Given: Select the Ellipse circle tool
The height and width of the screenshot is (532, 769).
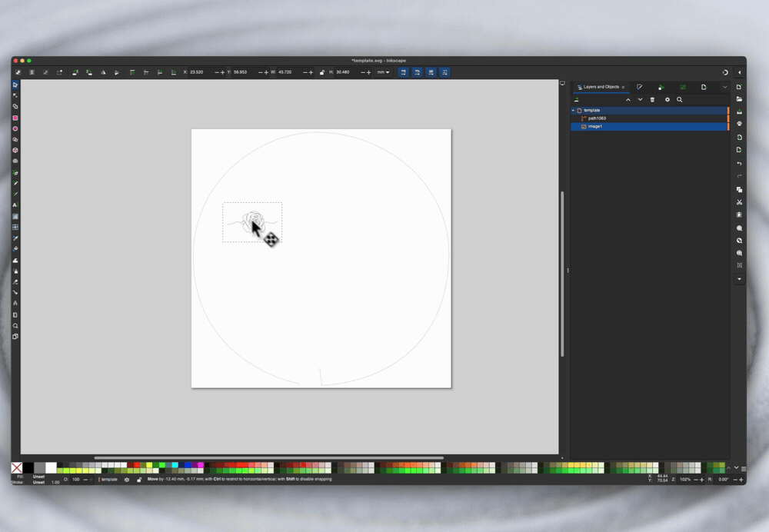Looking at the screenshot, I should (15, 128).
